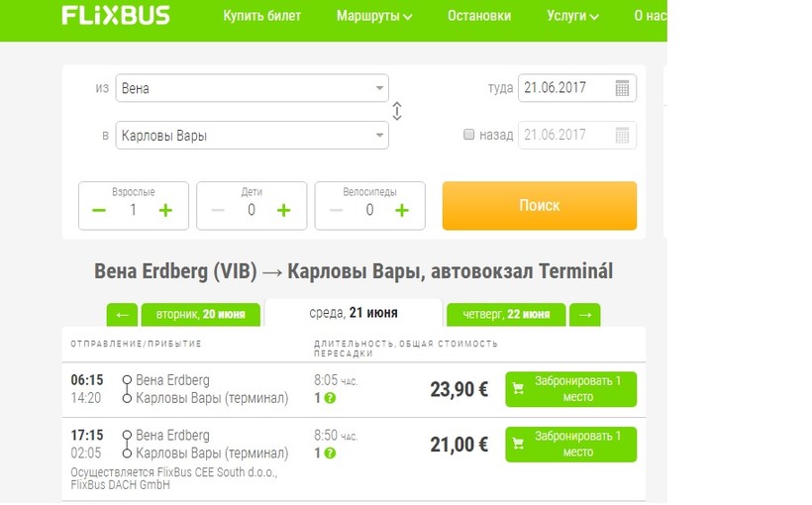Show transfer info for 06:15 trip

click(x=330, y=398)
